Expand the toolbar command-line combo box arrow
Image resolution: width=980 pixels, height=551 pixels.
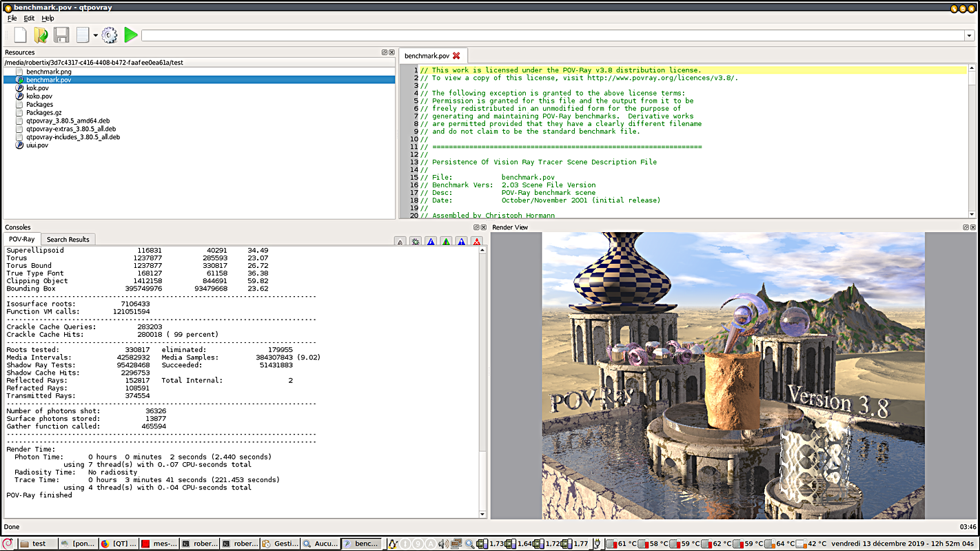969,35
